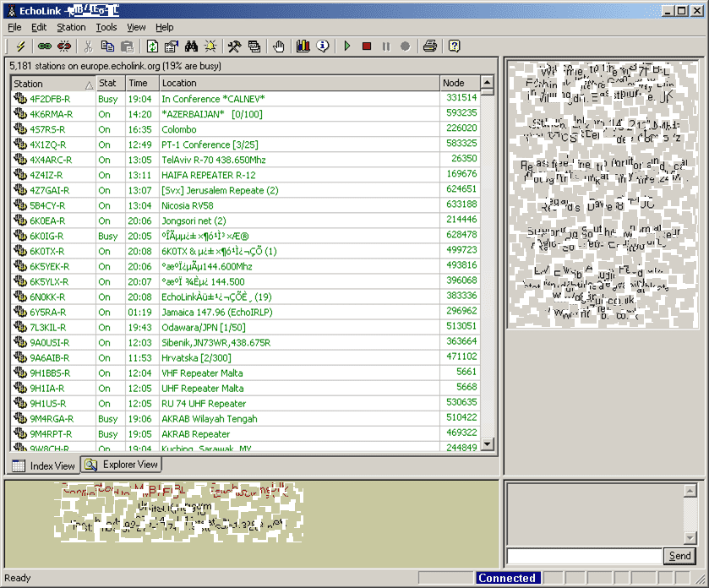This screenshot has width=709, height=588.
Task: Switch to the Explorer View tab
Action: coord(121,464)
